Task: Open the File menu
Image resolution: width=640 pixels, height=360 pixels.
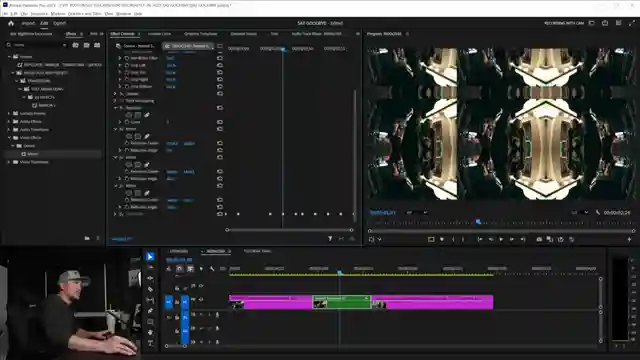Action: (x=5, y=13)
